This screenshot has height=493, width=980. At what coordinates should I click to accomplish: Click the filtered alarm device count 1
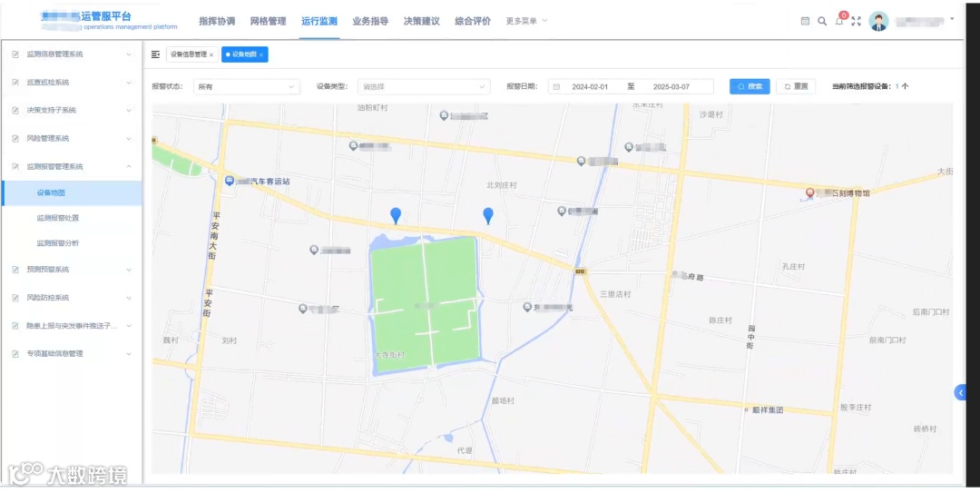click(897, 86)
